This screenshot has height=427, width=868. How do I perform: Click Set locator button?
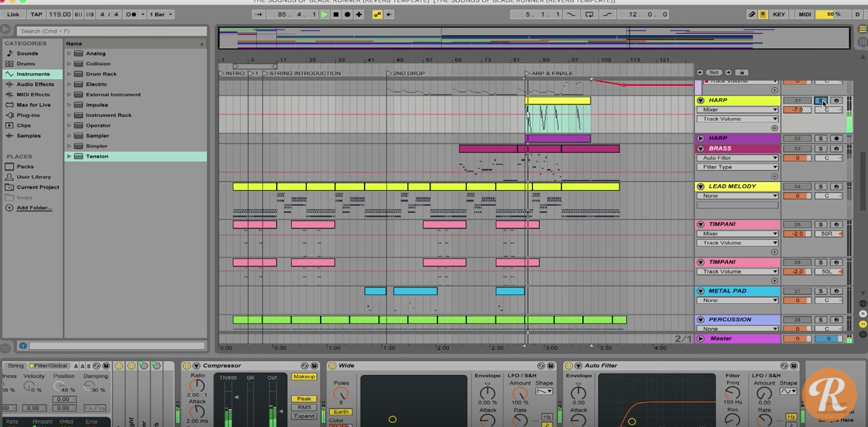tap(714, 72)
